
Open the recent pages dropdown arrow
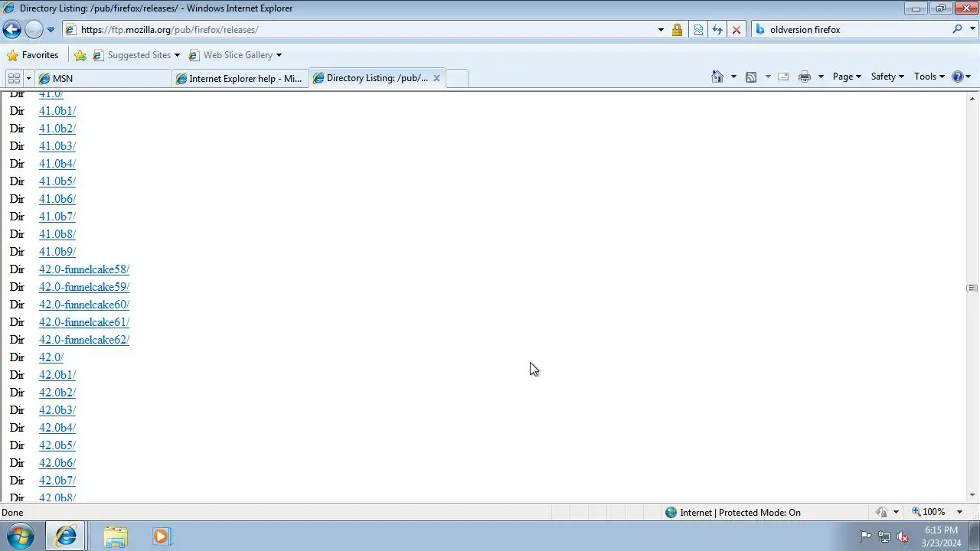(51, 30)
